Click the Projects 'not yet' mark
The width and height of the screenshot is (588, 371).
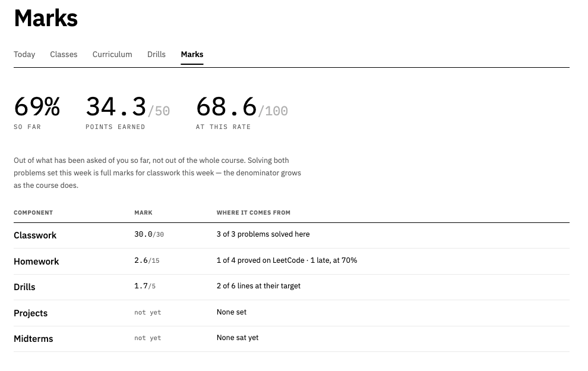pyautogui.click(x=148, y=312)
